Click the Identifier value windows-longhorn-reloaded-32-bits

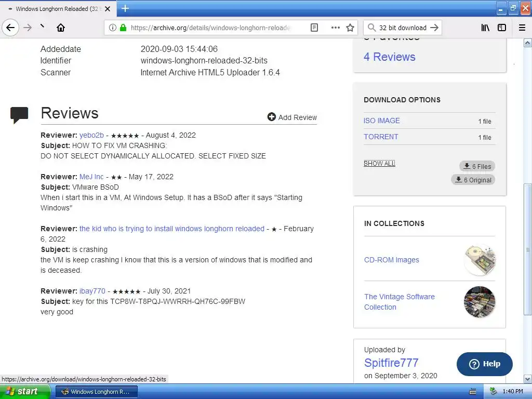tap(204, 60)
